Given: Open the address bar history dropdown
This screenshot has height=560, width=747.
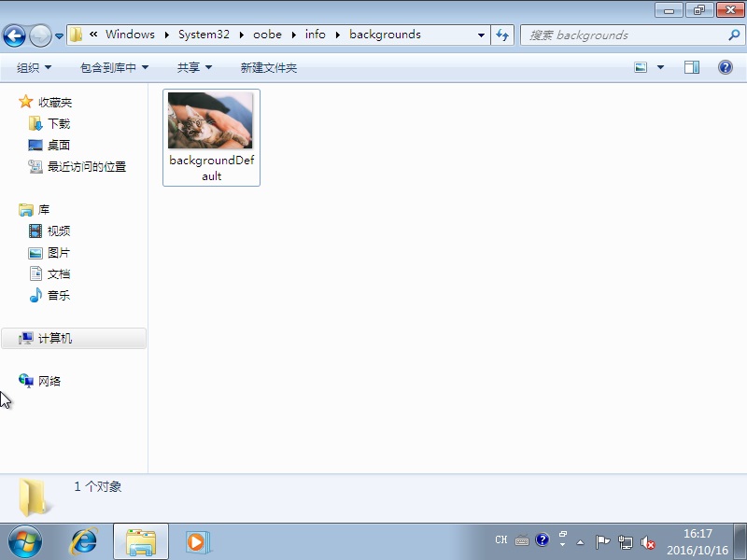Looking at the screenshot, I should click(x=481, y=35).
